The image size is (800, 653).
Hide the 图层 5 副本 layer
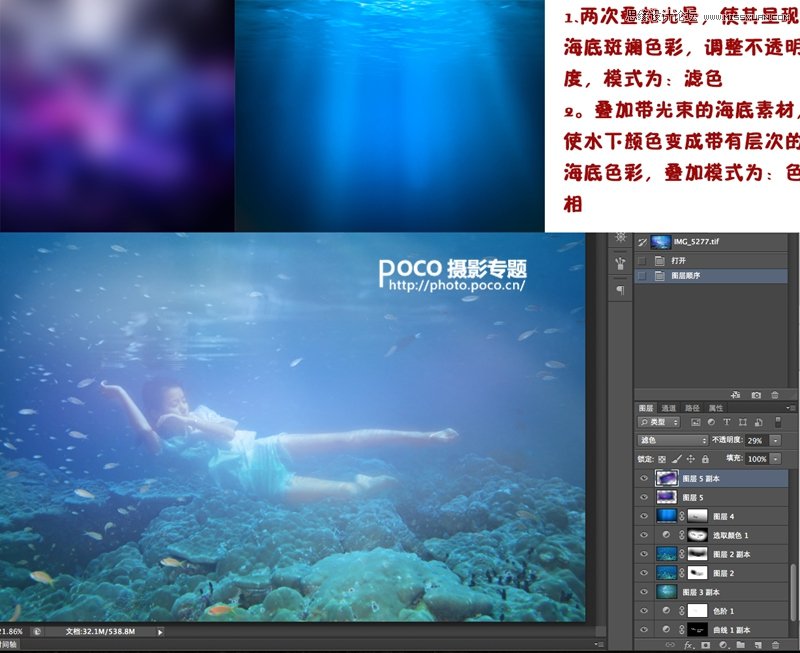pyautogui.click(x=644, y=479)
